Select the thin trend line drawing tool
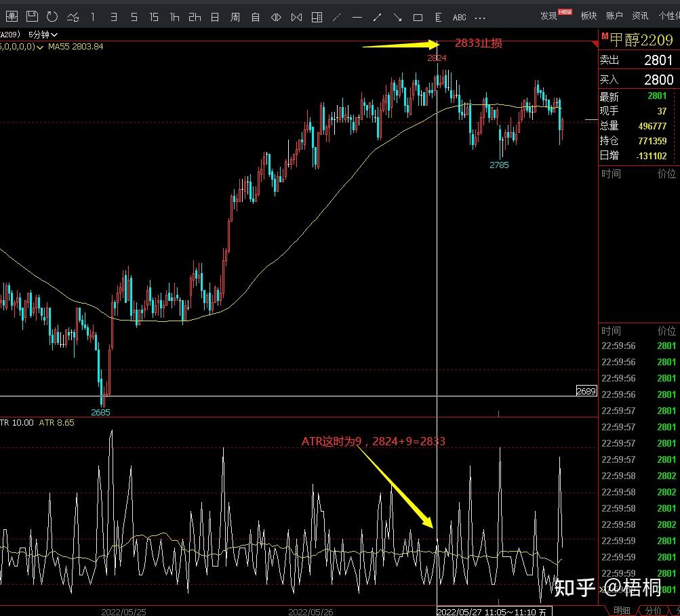 (x=336, y=18)
